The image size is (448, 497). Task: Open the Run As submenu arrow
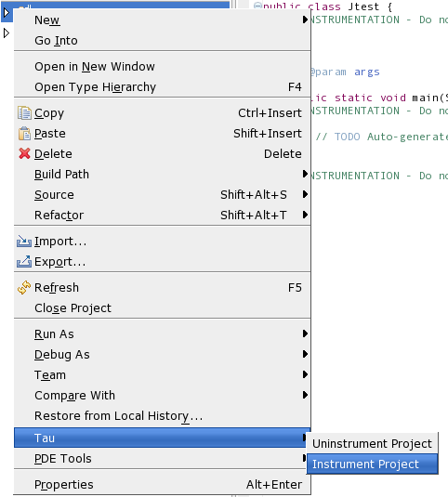305,334
